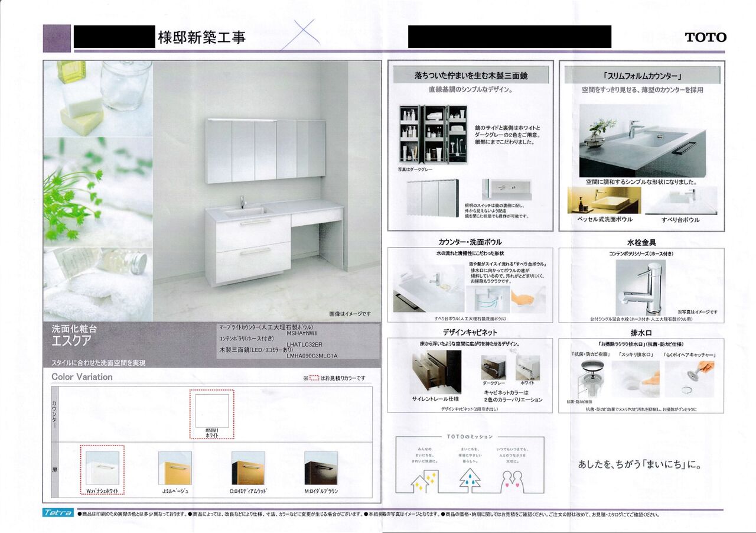Click the 水栓金具 section heading
The height and width of the screenshot is (533, 756).
[x=641, y=242]
